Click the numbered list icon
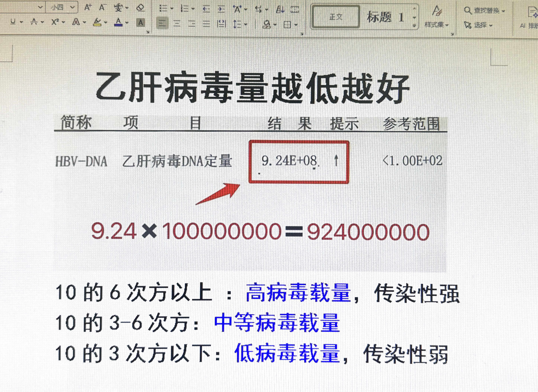 pyautogui.click(x=185, y=9)
